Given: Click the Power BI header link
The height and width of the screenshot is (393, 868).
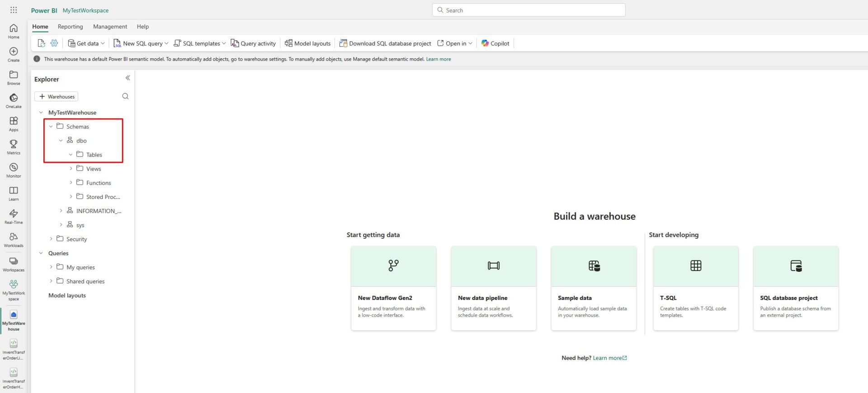Looking at the screenshot, I should (44, 10).
